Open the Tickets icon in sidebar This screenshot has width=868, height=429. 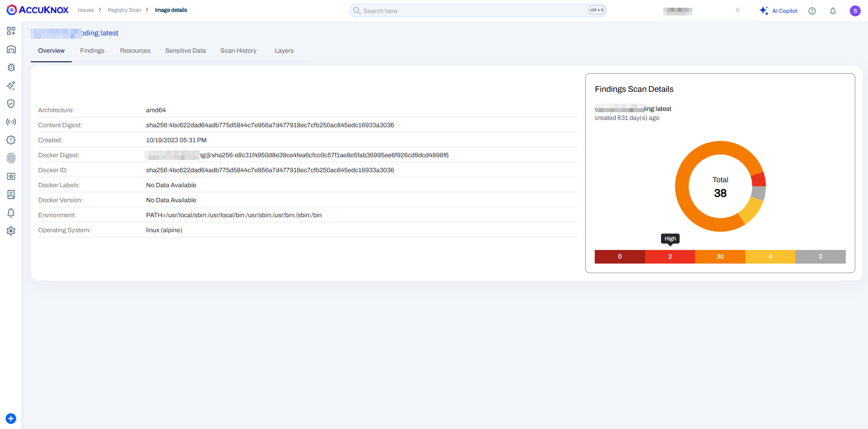click(11, 176)
